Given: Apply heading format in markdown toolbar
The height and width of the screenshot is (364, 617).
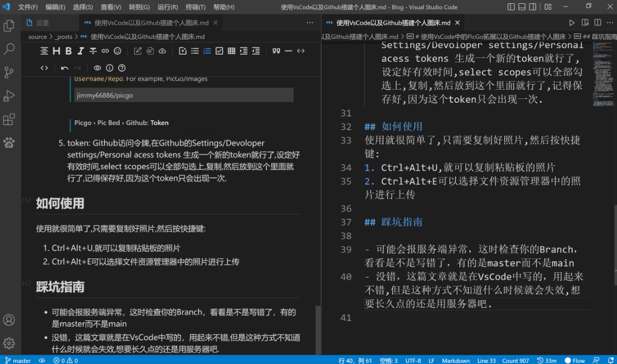Looking at the screenshot, I should (x=56, y=51).
